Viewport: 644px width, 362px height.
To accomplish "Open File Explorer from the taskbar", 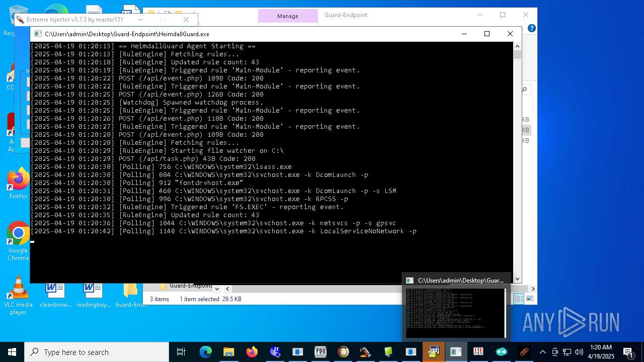I will pyautogui.click(x=228, y=352).
